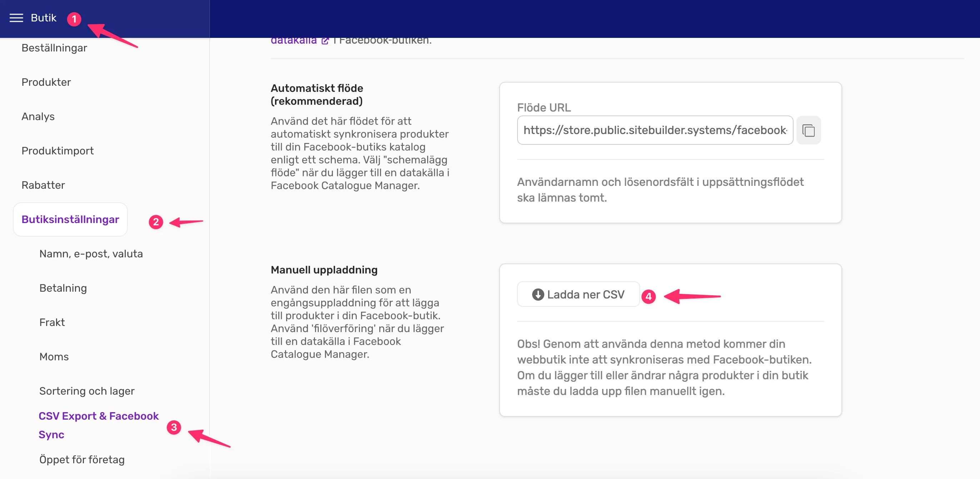Download the CSV with Ladda ner CSV
The height and width of the screenshot is (479, 980).
(578, 294)
